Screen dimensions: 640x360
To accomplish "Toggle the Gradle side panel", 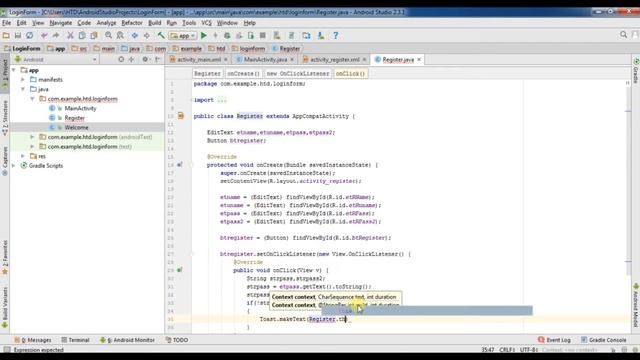I will [636, 70].
